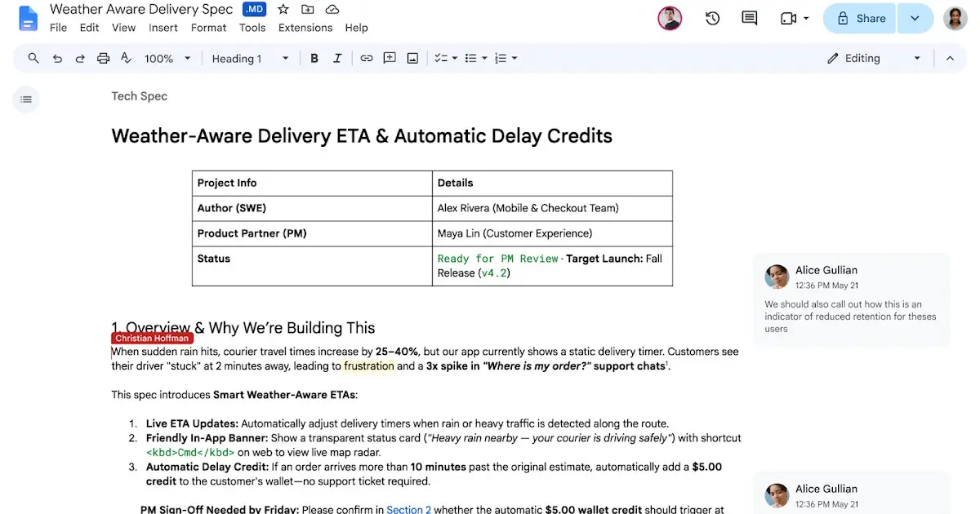
Task: Open the View menu
Action: coord(123,27)
